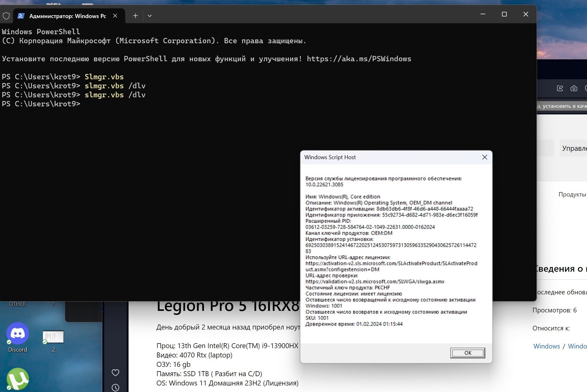587x392 pixels.
Task: Click the Состояние лицензии: имеет лицензию line
Action: pos(354,294)
